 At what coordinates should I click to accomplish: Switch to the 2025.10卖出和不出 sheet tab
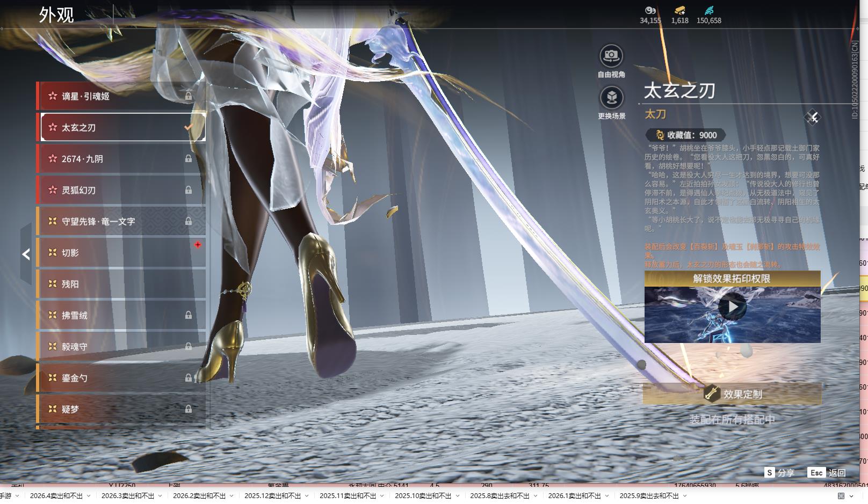click(x=423, y=496)
